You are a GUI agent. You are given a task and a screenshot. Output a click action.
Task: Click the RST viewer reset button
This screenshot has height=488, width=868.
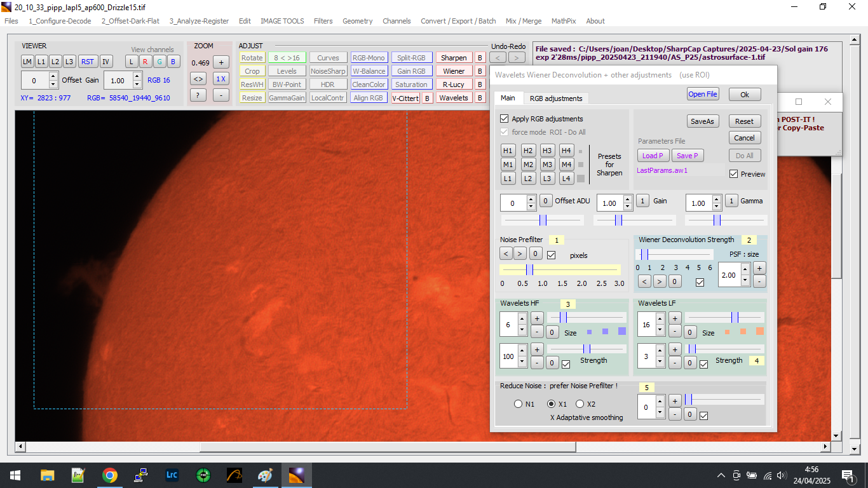(87, 62)
